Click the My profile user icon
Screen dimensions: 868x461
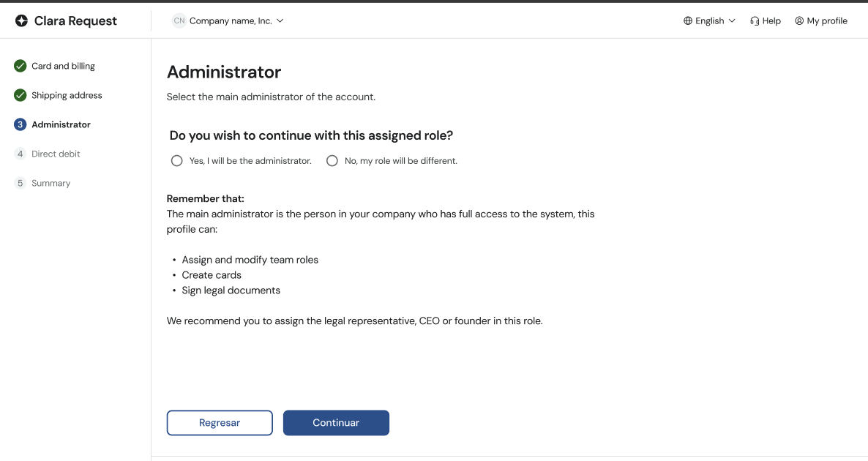799,21
